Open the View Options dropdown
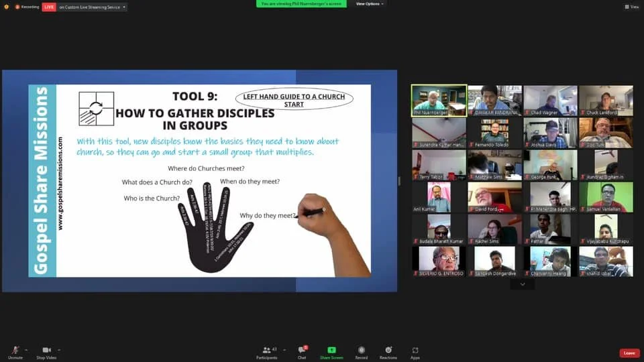The image size is (644, 362). (370, 4)
